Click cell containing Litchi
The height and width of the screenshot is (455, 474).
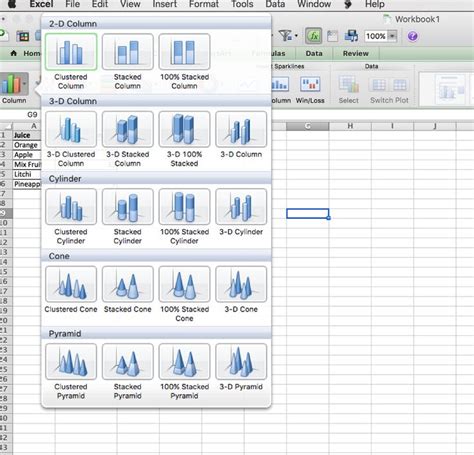tap(27, 174)
